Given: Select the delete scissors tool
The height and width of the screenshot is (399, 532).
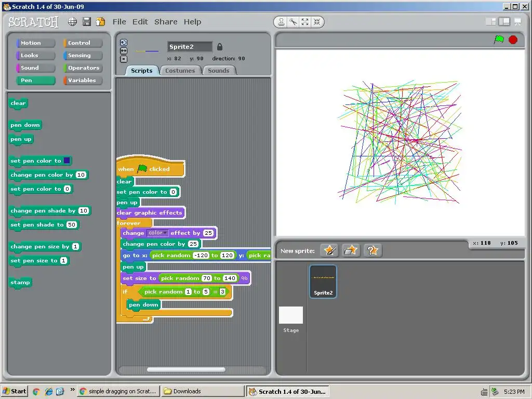Looking at the screenshot, I should tap(293, 22).
